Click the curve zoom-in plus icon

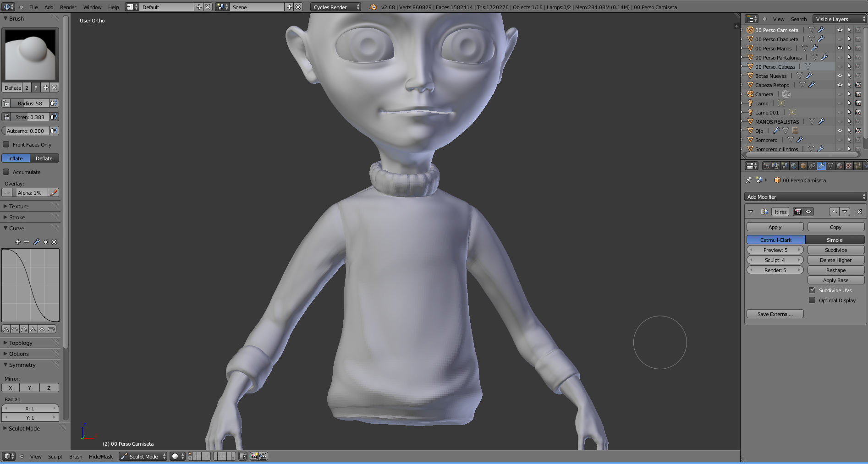point(18,242)
